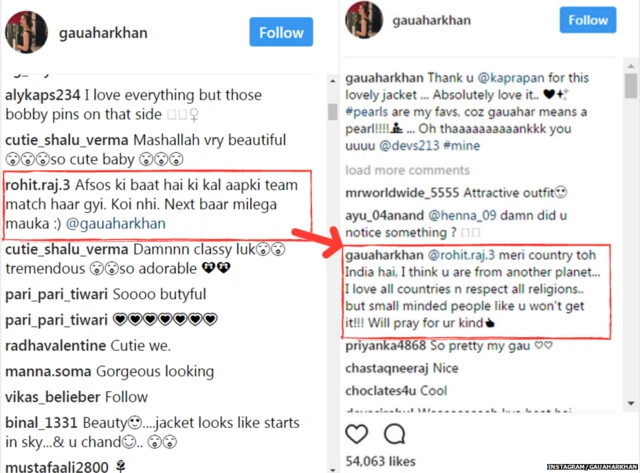
Task: Open the @gauaharkhan mention in rohit.raj.3's comment
Action: pos(115,224)
